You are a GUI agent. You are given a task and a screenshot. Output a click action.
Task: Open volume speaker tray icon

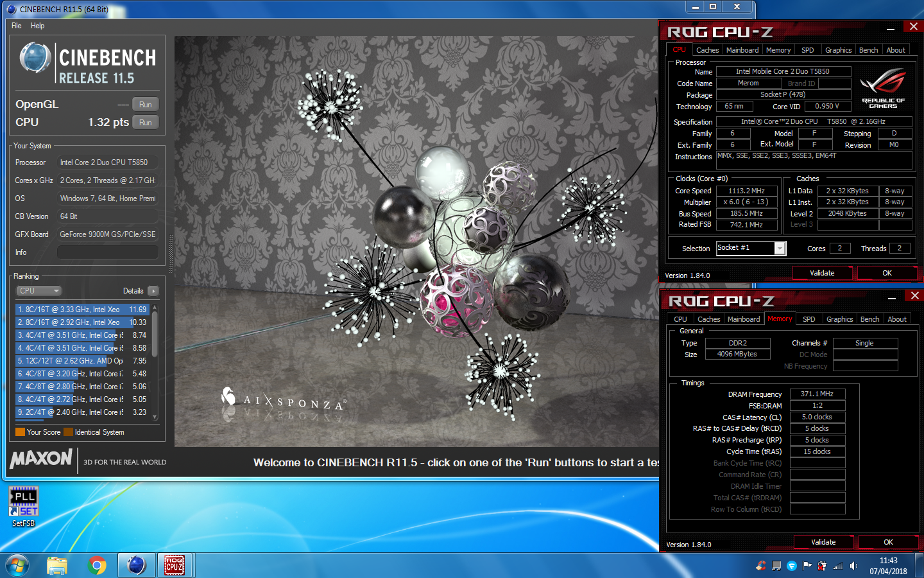click(853, 566)
